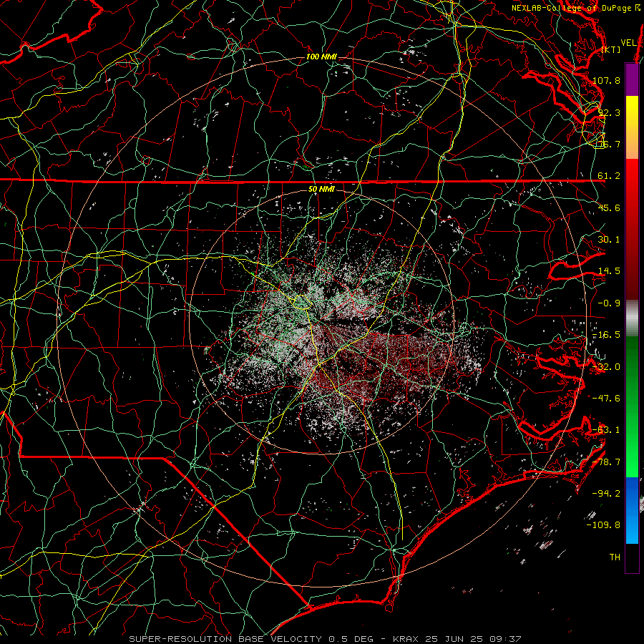Click the TH legend label

click(615, 557)
